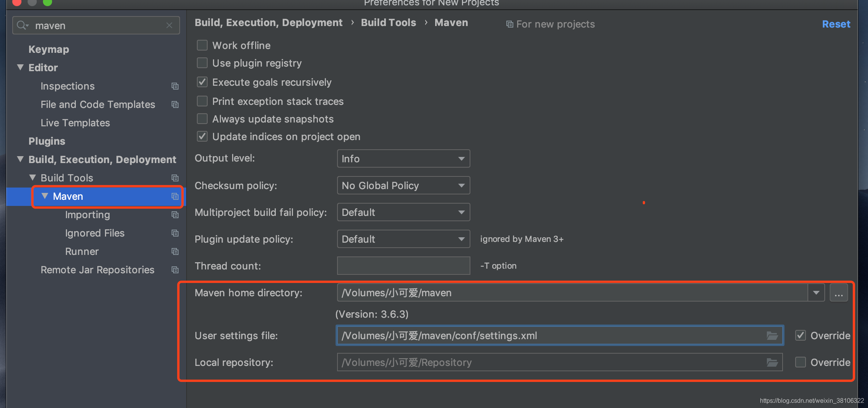Enable Work offline checkbox
This screenshot has height=408, width=868.
[202, 45]
